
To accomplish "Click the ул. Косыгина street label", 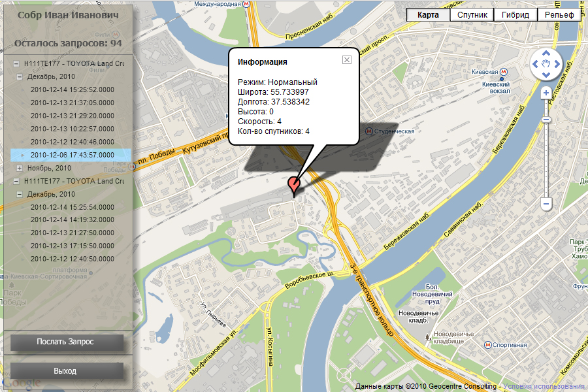I will click(270, 346).
